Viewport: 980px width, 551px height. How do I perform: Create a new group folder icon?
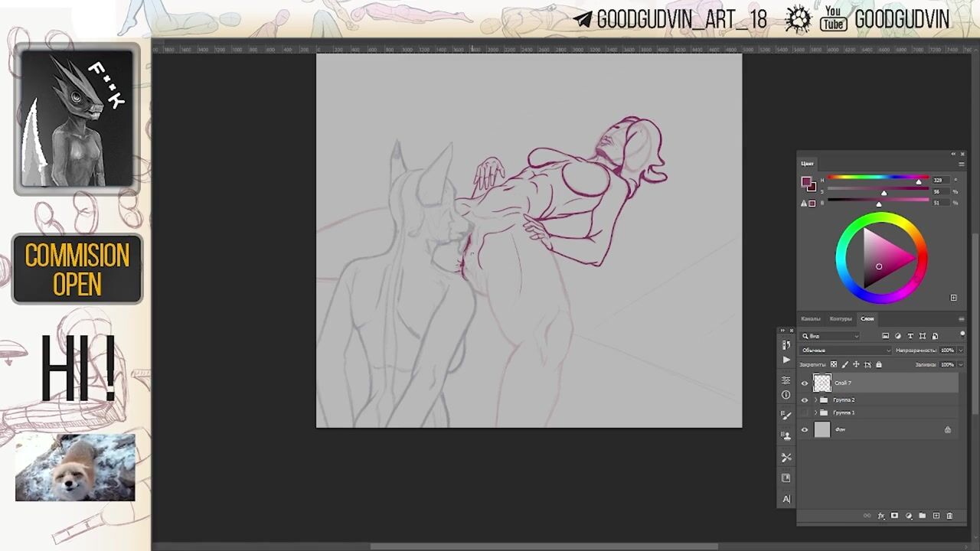coord(922,516)
